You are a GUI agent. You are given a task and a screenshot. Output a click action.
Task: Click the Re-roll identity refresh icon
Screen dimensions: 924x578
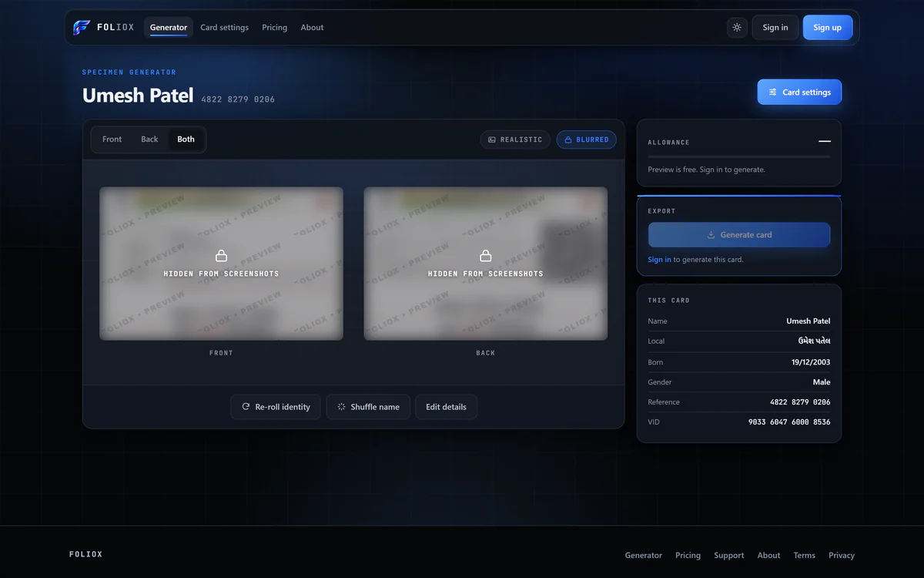[246, 407]
